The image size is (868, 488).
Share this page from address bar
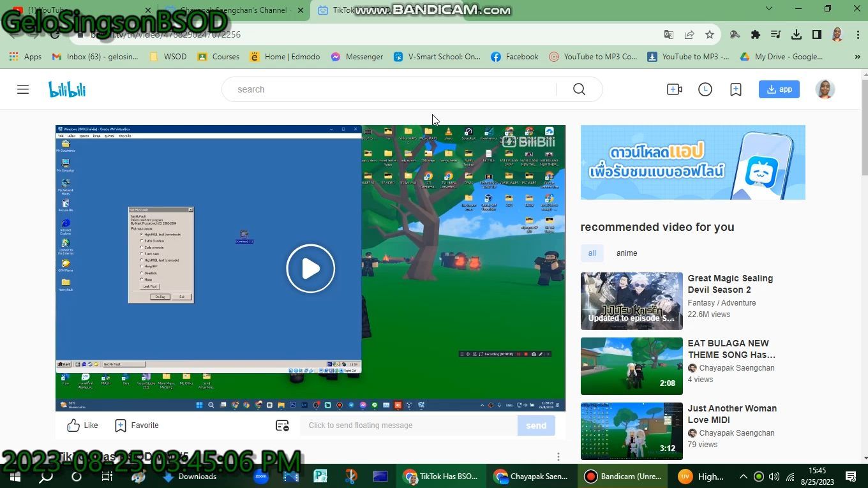click(x=689, y=34)
